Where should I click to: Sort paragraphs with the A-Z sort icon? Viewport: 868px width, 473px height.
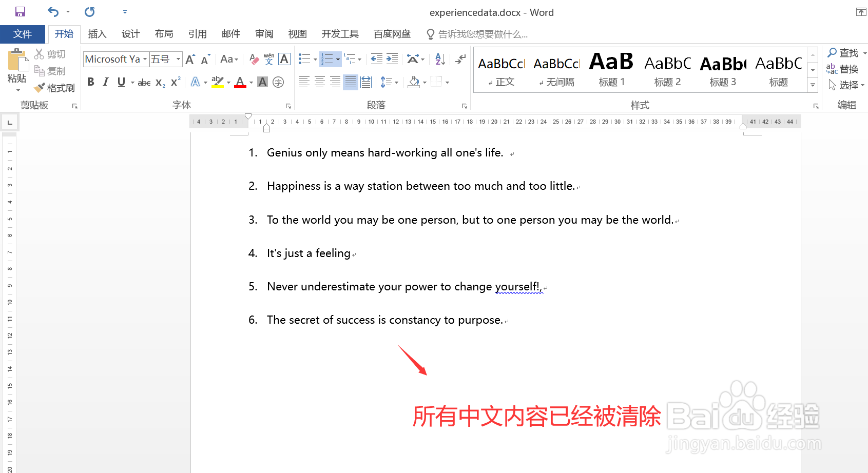[440, 60]
